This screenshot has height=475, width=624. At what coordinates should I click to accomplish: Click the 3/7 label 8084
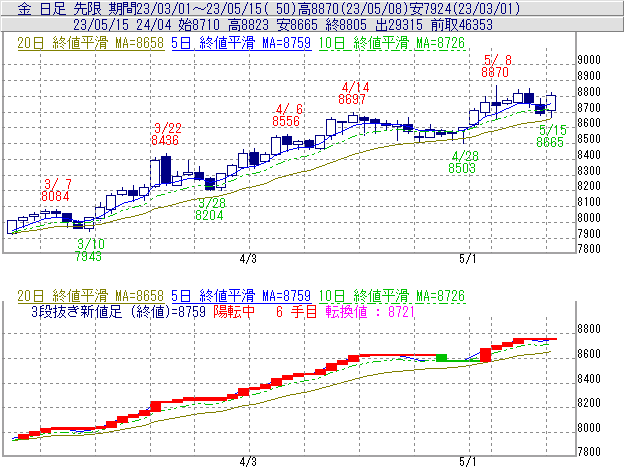click(56, 196)
